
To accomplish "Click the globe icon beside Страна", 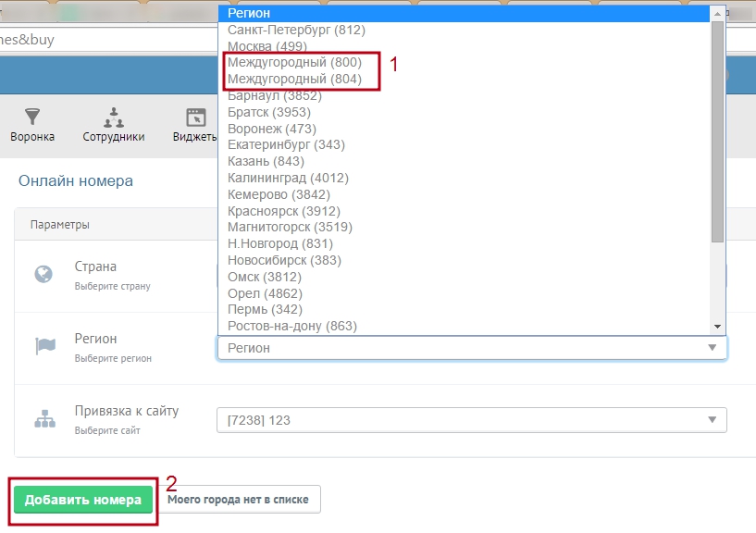I will [43, 274].
